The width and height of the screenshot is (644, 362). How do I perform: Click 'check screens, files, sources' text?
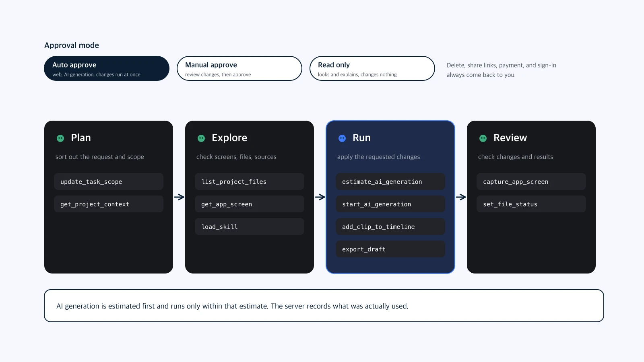[236, 157]
